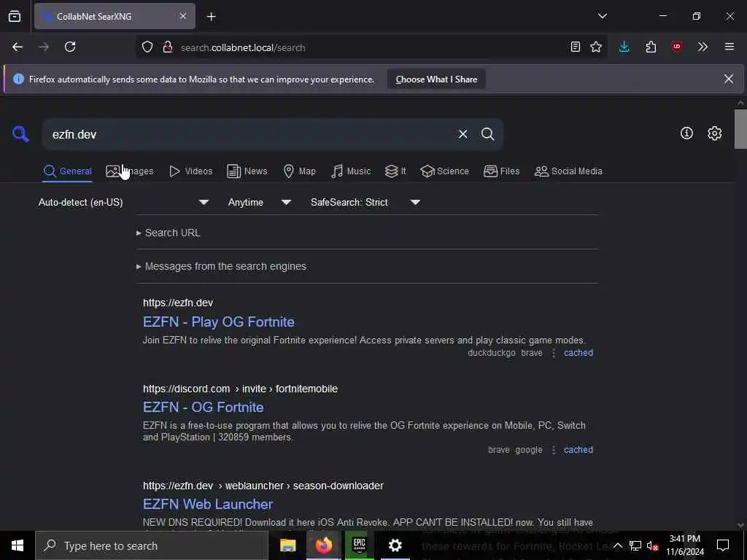Reload the current page

(70, 47)
